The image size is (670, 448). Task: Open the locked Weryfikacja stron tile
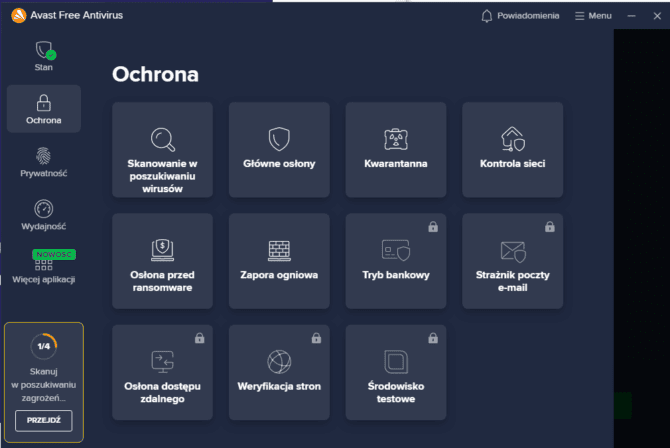(x=279, y=372)
